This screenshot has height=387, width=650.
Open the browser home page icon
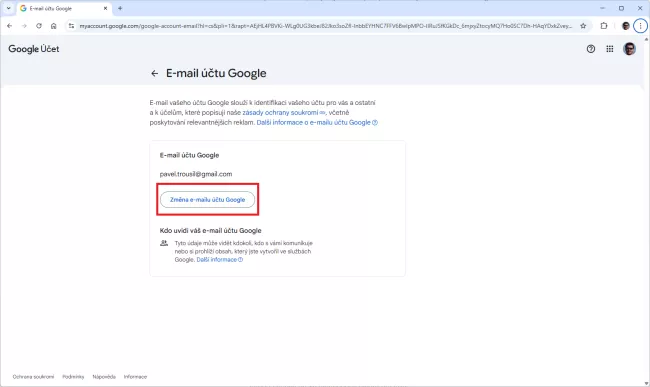pyautogui.click(x=53, y=26)
